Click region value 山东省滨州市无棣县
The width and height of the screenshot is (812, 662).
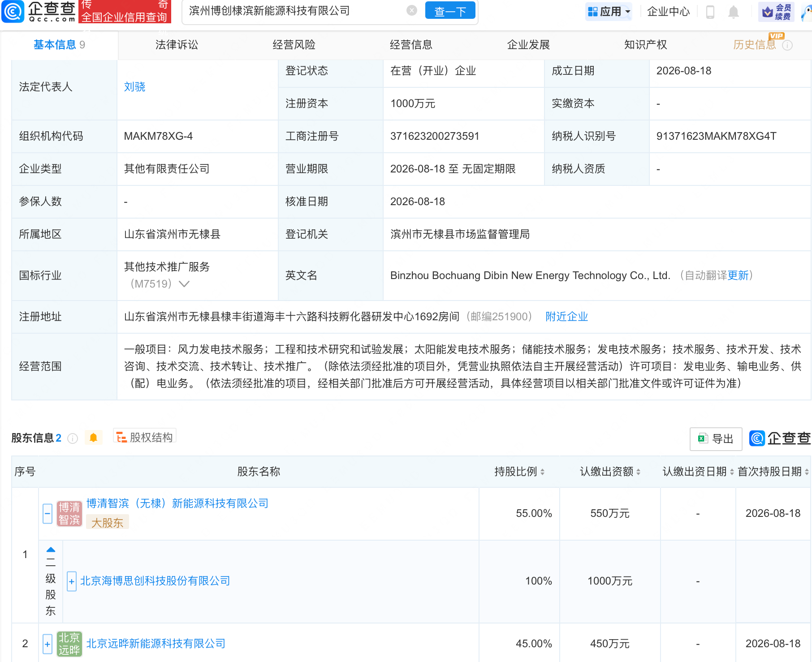point(172,234)
